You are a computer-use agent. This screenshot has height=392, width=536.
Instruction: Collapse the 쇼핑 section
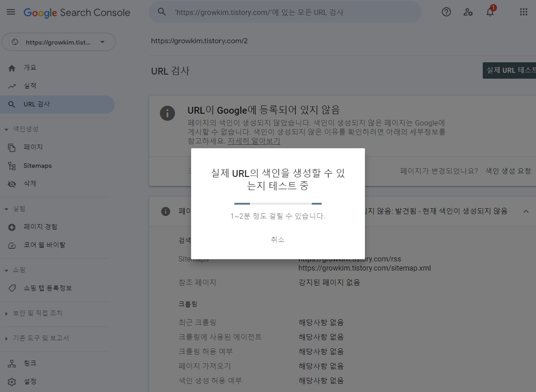[6, 270]
